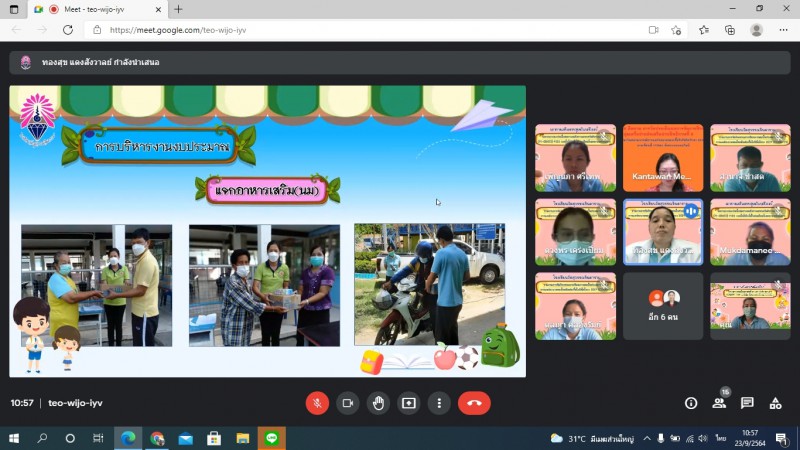
Task: Open the three-dot more options menu
Action: click(x=439, y=403)
